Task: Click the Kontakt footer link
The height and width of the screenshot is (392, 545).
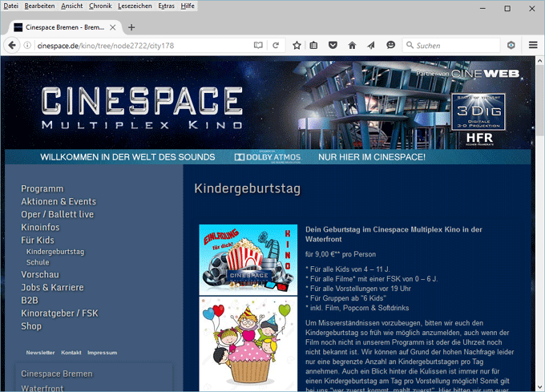Action: 71,353
